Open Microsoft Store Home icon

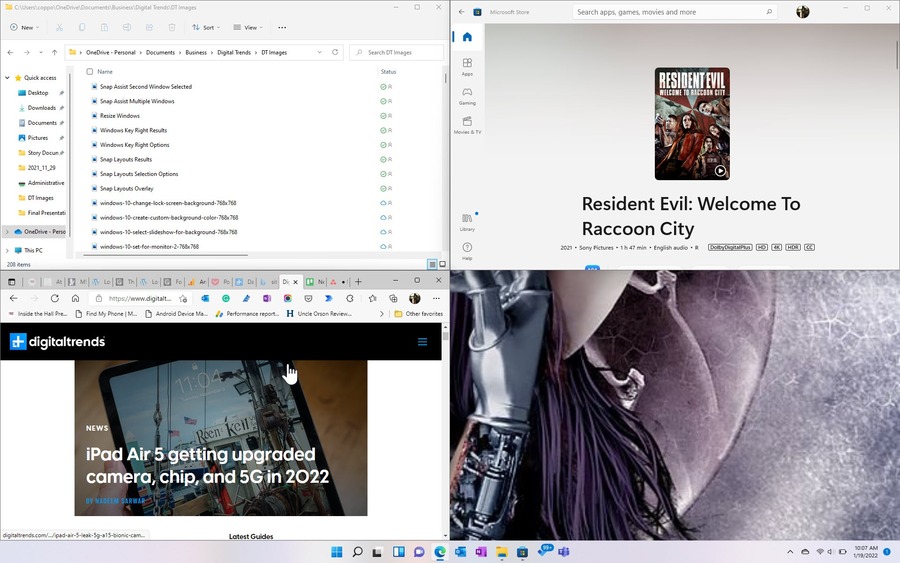467,37
